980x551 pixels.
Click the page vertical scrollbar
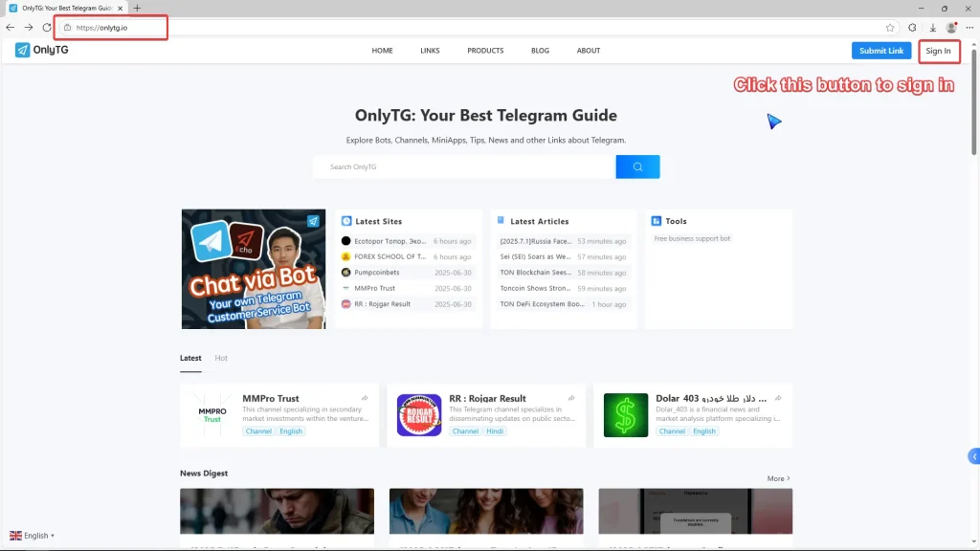pos(973,103)
